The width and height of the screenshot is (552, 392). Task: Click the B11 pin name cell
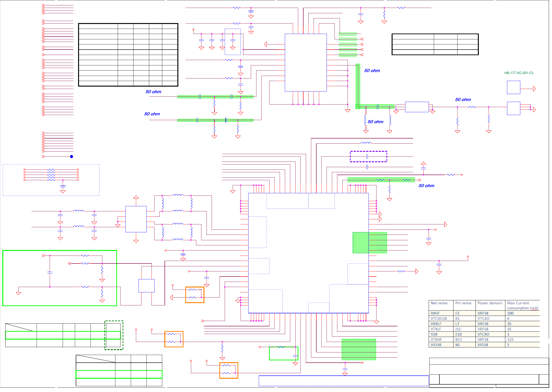[459, 340]
